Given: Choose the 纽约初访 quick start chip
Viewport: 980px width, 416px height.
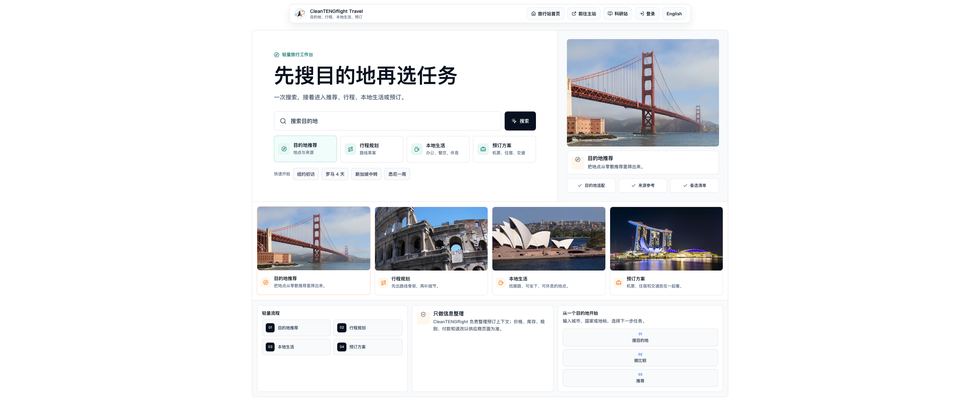Looking at the screenshot, I should point(306,174).
